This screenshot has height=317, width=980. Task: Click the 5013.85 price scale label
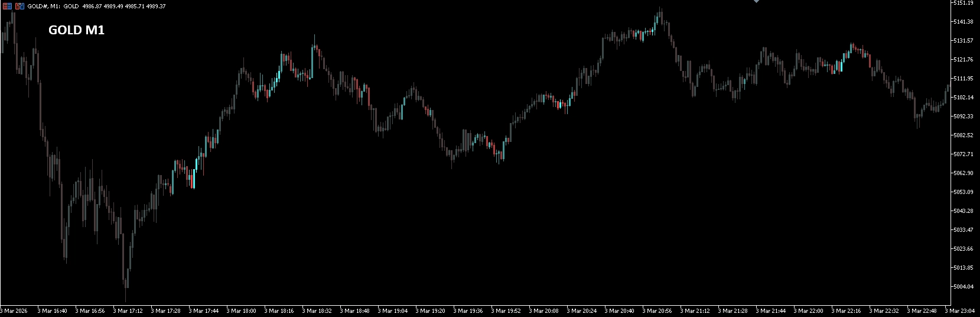click(x=963, y=268)
